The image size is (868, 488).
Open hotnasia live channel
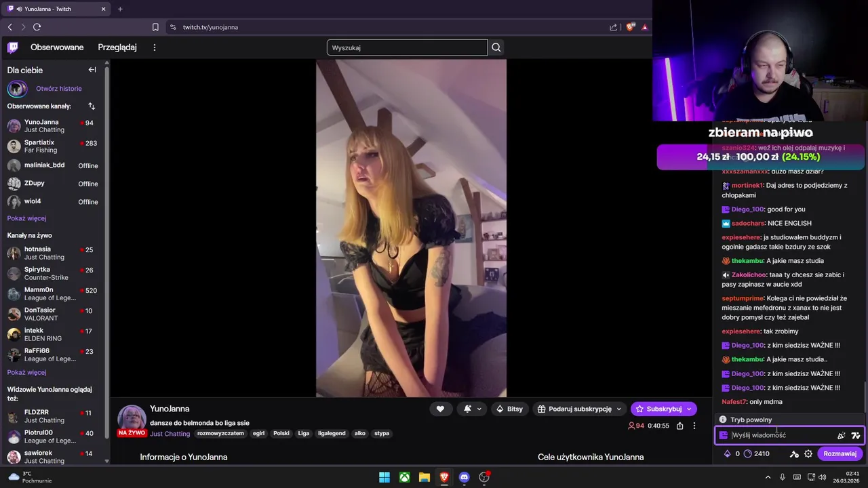(x=54, y=253)
